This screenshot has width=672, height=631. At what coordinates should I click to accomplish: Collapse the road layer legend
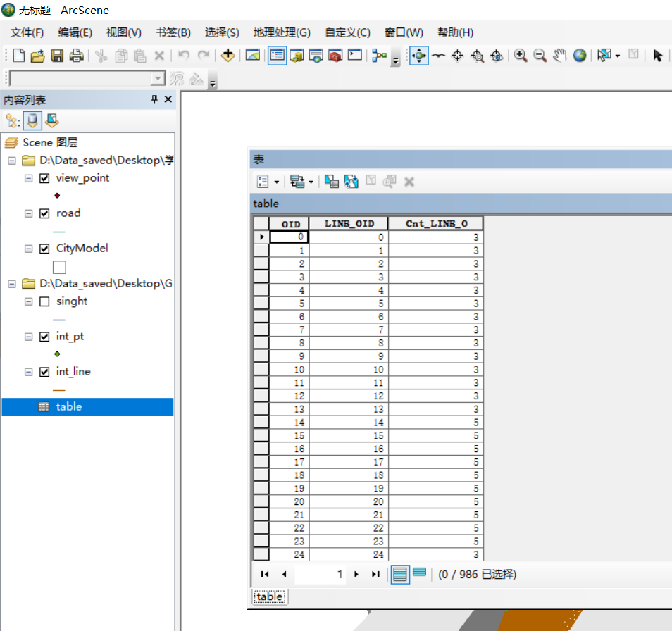tap(28, 213)
